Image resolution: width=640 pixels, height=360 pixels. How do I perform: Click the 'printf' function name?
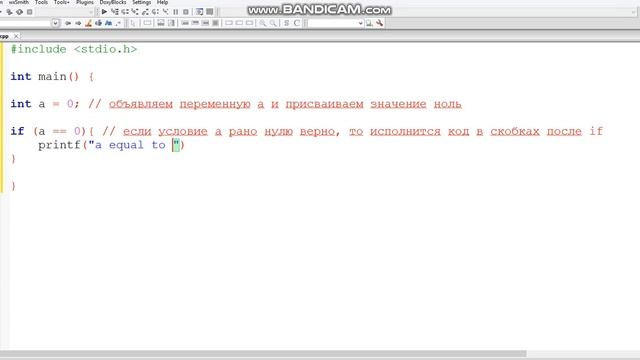tap(59, 145)
